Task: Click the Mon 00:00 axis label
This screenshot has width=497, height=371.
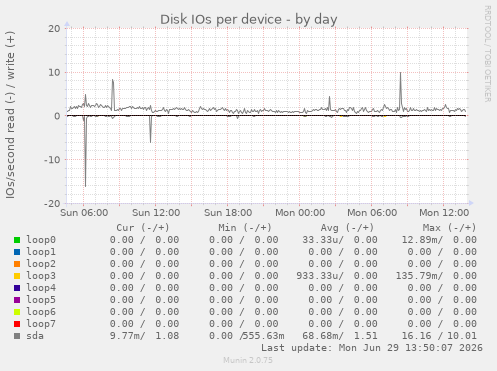Action: 300,213
